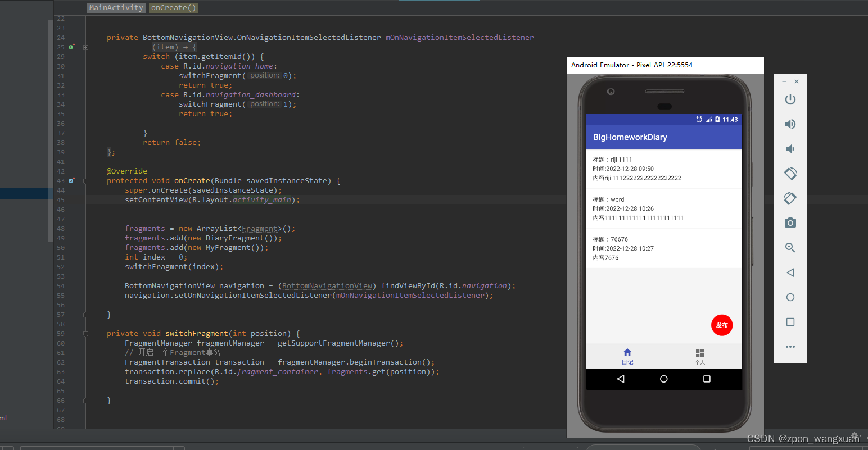Click the override indicator beside line 25

pos(71,47)
